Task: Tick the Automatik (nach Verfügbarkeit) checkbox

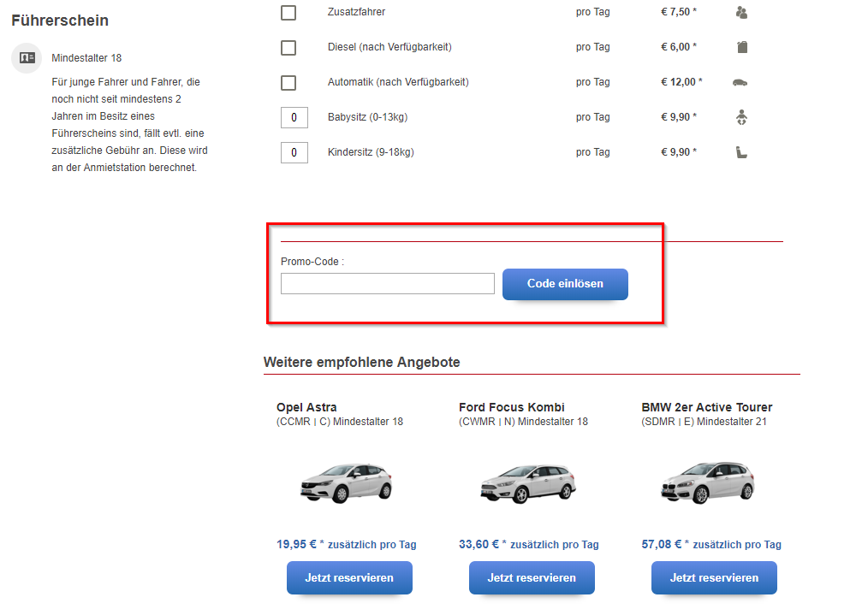Action: [x=288, y=82]
